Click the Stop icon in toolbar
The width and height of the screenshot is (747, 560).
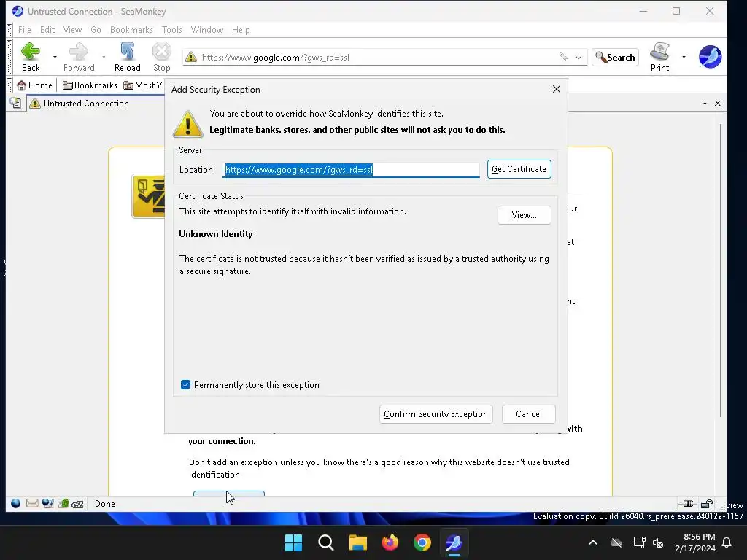[161, 52]
